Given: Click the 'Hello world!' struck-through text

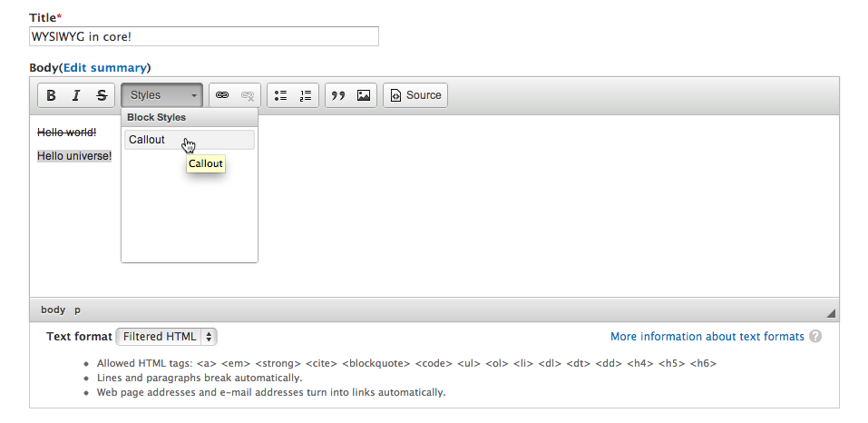Looking at the screenshot, I should point(66,133).
